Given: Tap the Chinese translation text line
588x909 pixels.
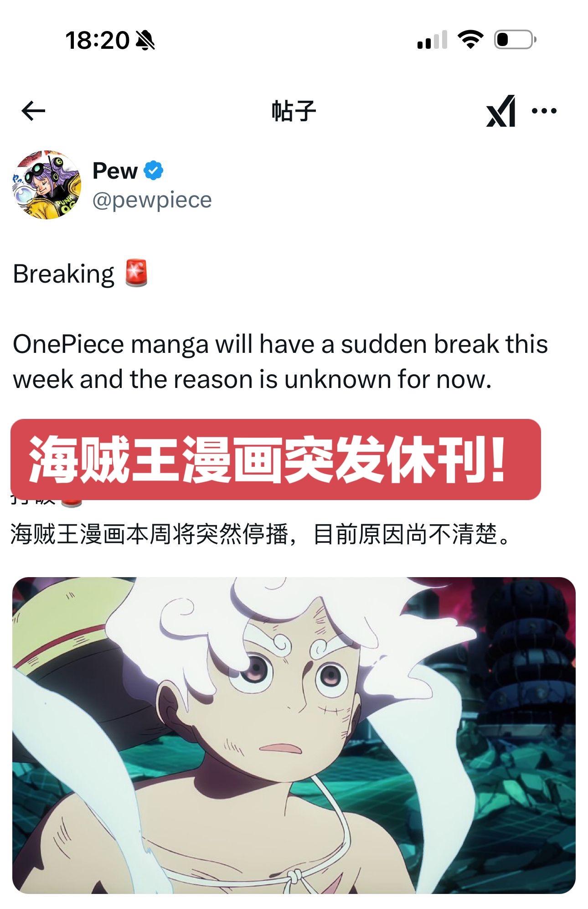Looking at the screenshot, I should (x=261, y=534).
